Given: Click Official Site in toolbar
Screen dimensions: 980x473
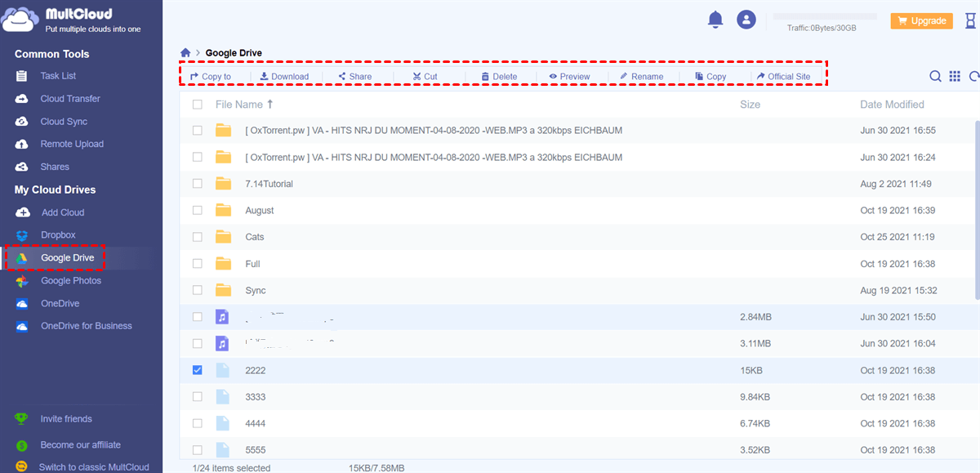Looking at the screenshot, I should tap(783, 77).
